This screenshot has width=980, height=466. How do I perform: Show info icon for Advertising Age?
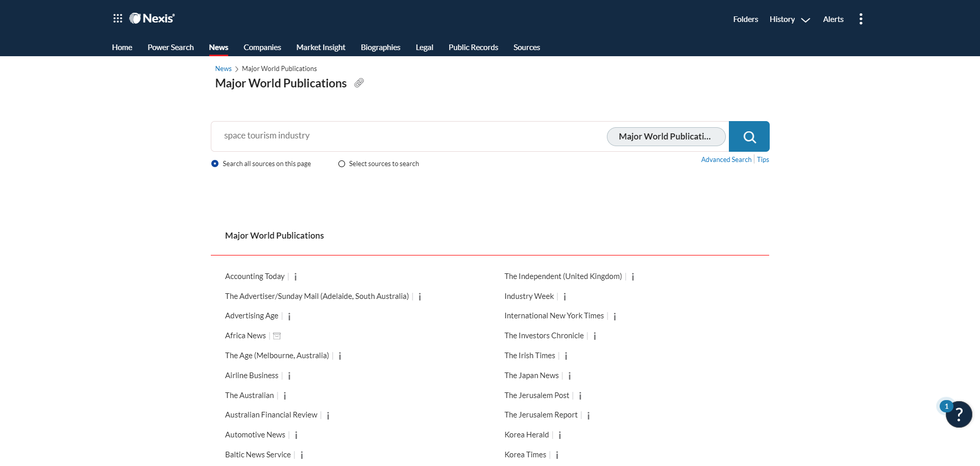coord(289,317)
